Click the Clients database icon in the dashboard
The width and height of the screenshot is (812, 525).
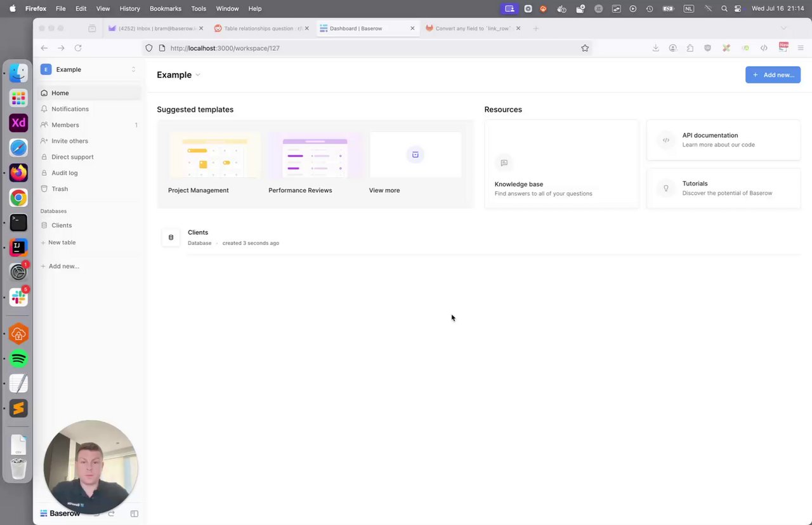click(x=171, y=237)
